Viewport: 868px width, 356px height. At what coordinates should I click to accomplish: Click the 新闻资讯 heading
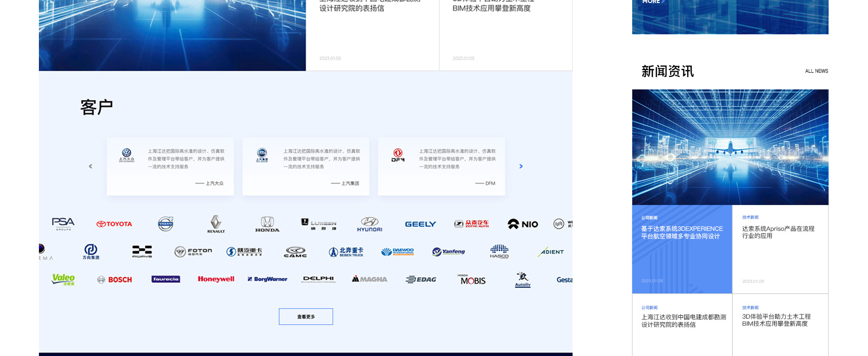click(x=668, y=71)
